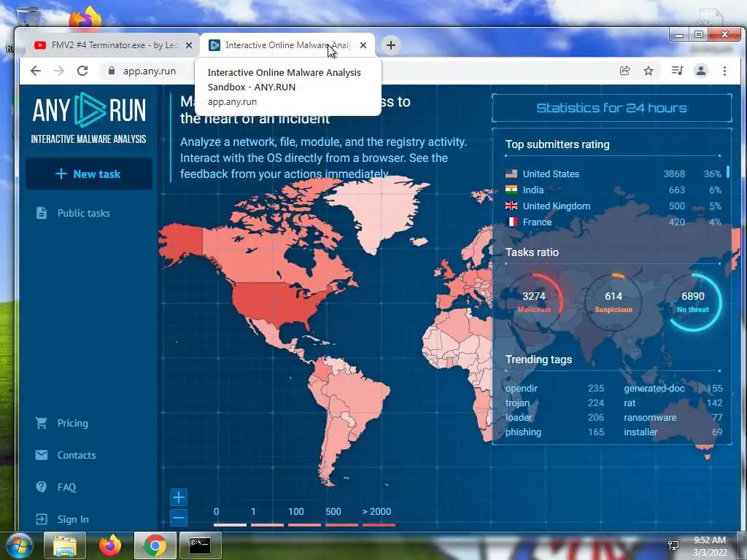Click the 3274 Malicious gauge
Screen dimensions: 747x560
533,302
